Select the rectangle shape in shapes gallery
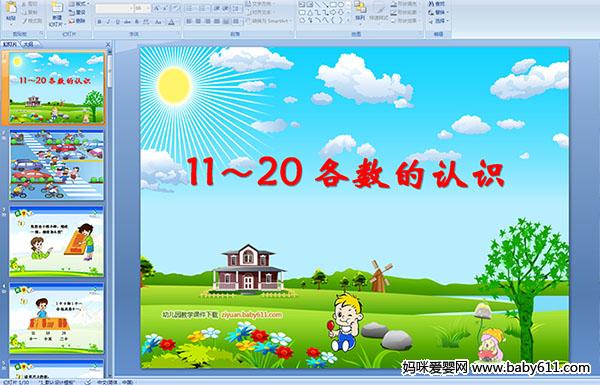This screenshot has height=385, width=600. [x=333, y=4]
